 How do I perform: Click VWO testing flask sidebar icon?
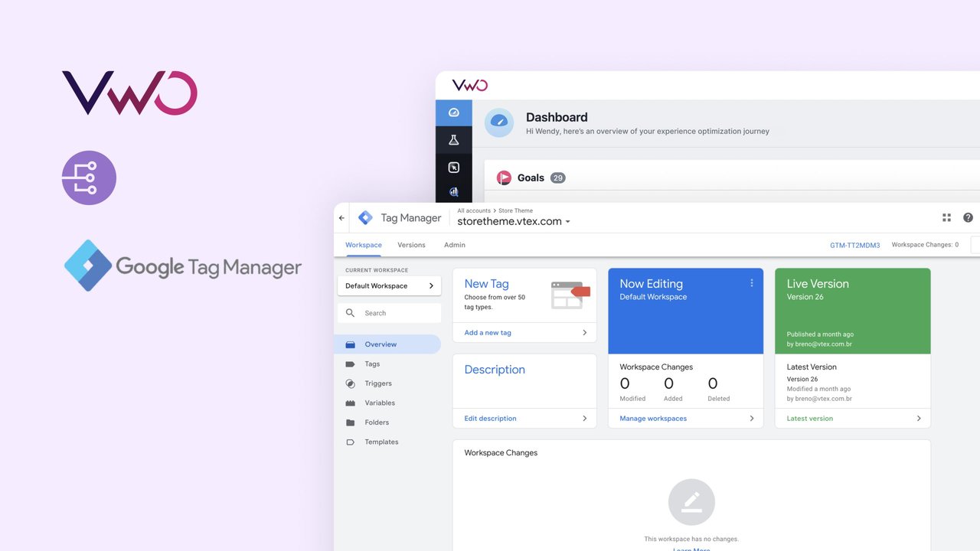pos(454,140)
